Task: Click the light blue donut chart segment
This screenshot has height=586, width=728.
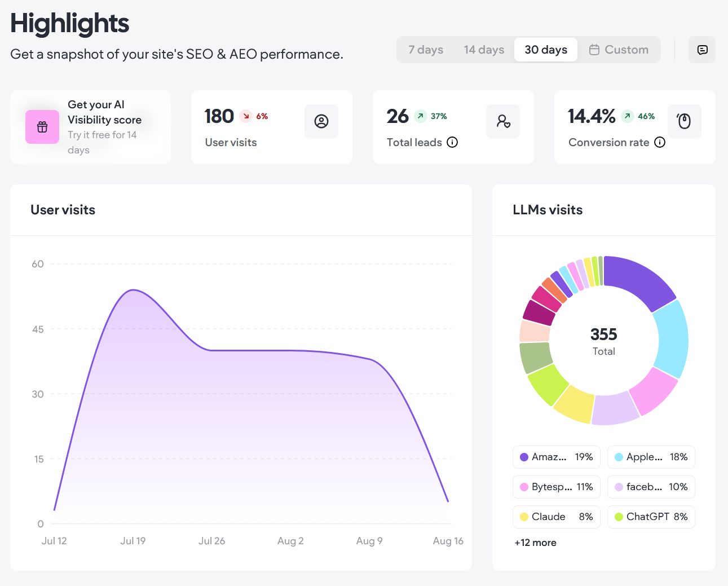Action: (x=673, y=338)
